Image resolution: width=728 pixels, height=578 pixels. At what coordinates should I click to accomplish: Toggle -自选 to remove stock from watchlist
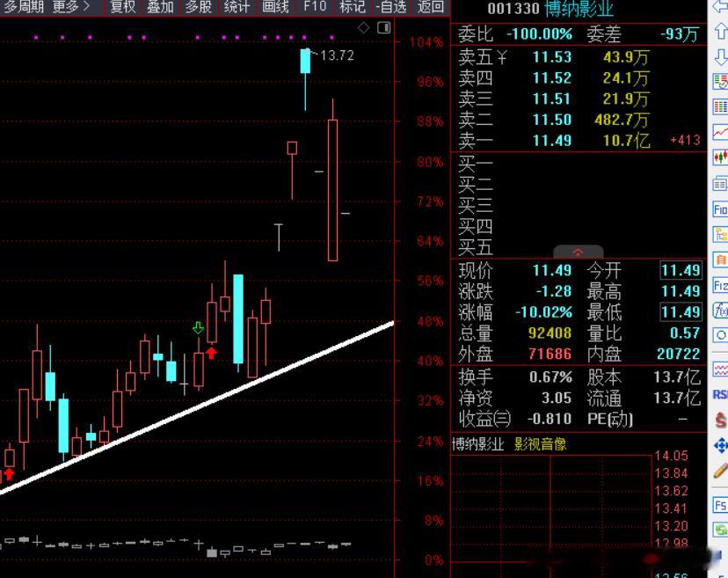[x=389, y=7]
